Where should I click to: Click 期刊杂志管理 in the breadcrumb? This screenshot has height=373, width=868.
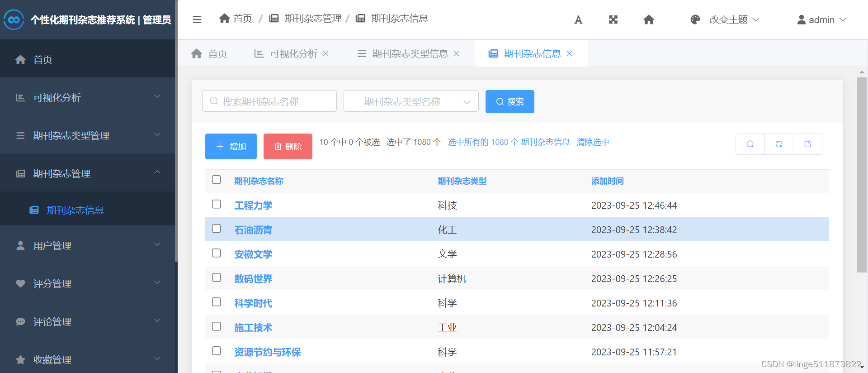point(313,18)
